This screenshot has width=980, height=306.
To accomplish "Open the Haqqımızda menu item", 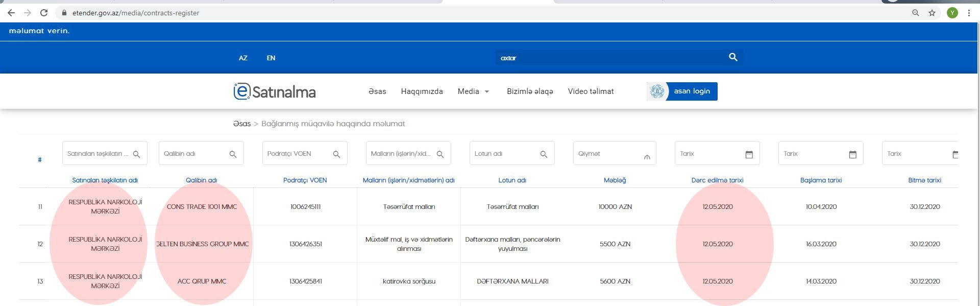I will (x=422, y=91).
